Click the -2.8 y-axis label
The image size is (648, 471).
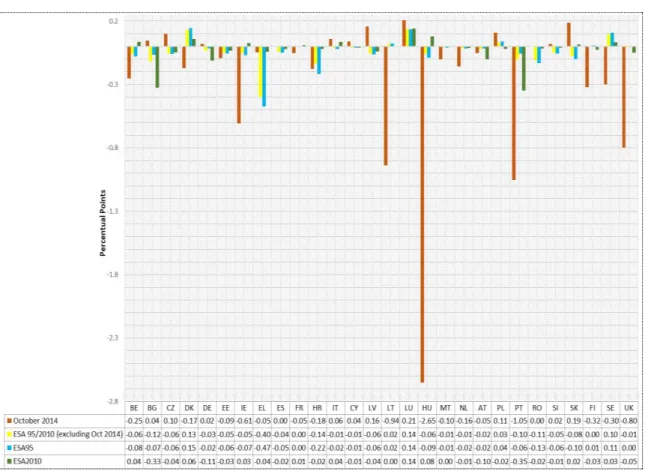[x=113, y=401]
